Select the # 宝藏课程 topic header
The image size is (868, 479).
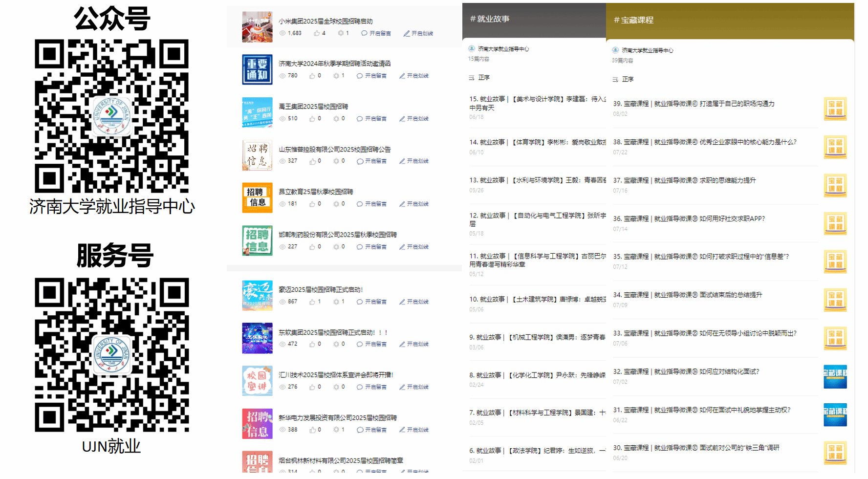pyautogui.click(x=633, y=20)
